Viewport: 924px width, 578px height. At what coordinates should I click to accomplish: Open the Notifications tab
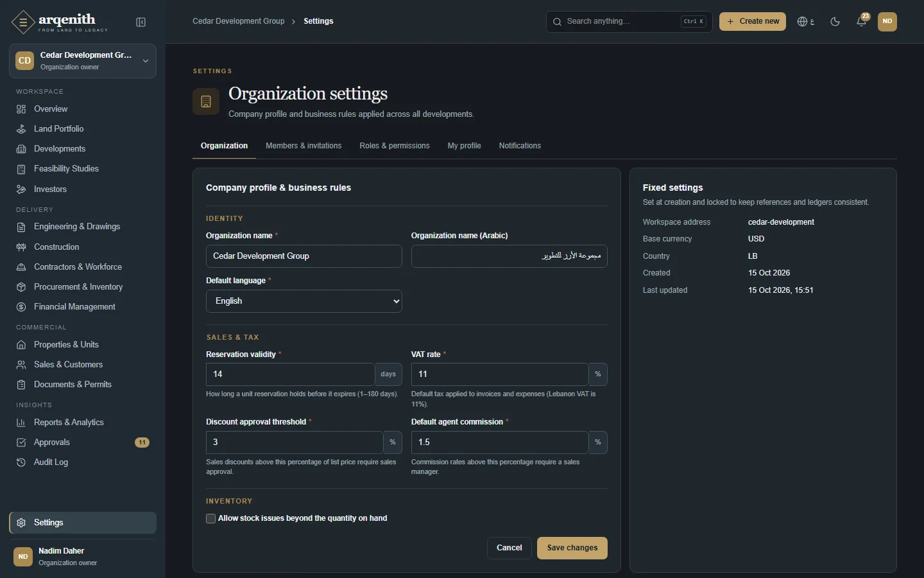click(520, 146)
